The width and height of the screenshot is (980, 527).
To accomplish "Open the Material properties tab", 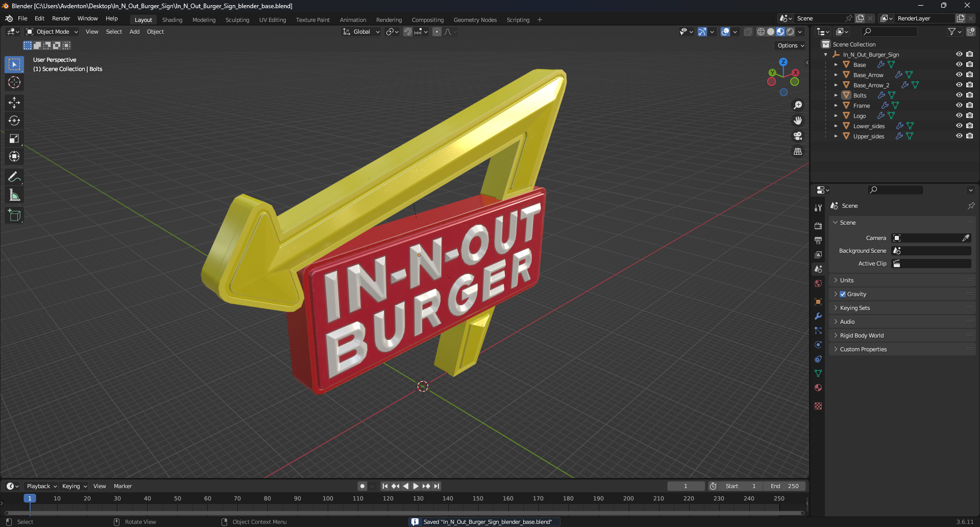I will (x=818, y=388).
